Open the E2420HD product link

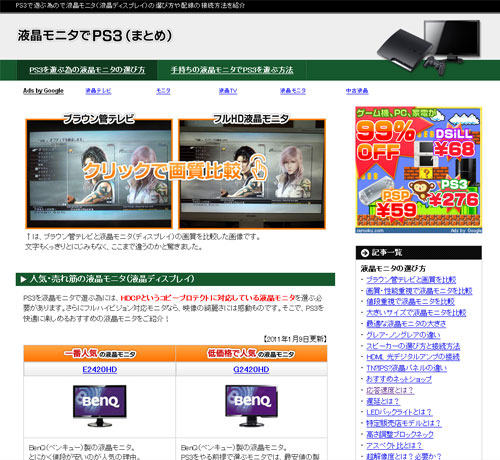pyautogui.click(x=100, y=369)
